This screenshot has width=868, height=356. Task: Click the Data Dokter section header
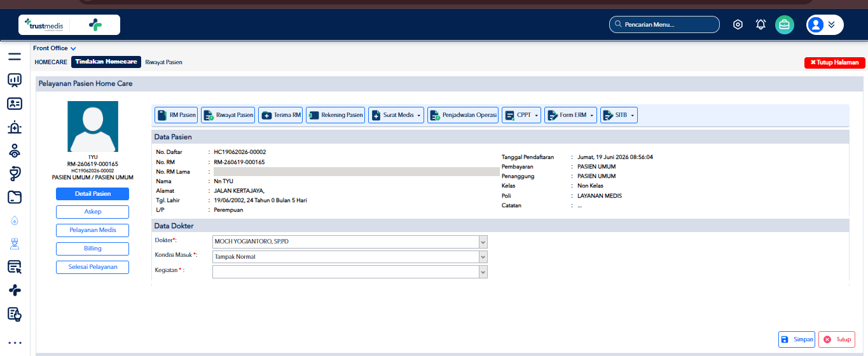point(500,226)
